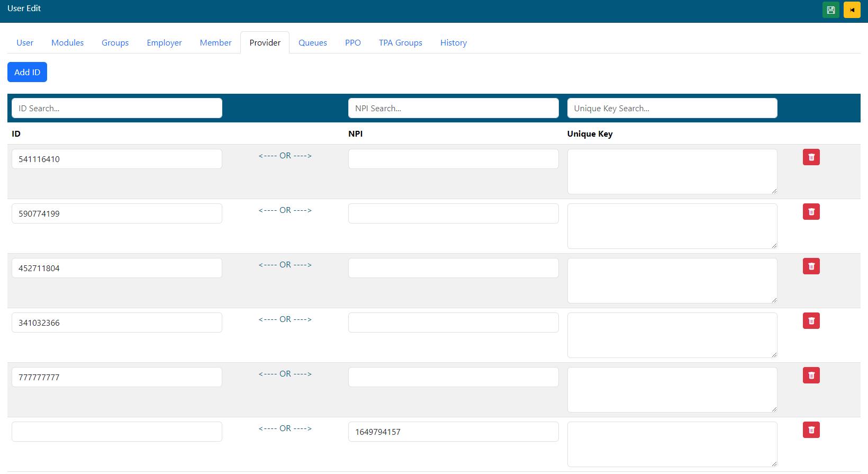Delete the row with ID 590774199
The height and width of the screenshot is (474, 868).
point(811,212)
